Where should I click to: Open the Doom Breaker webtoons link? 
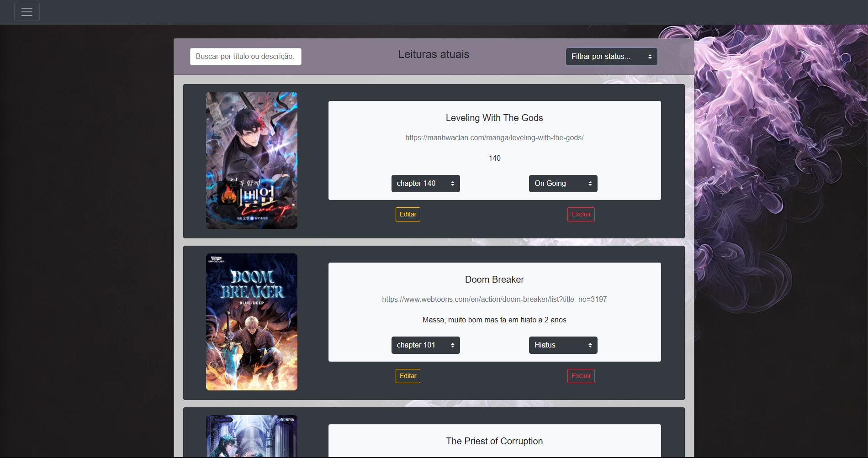494,300
